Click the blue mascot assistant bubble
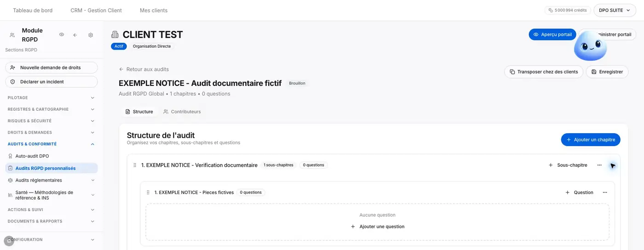This screenshot has width=644, height=250. (590, 46)
